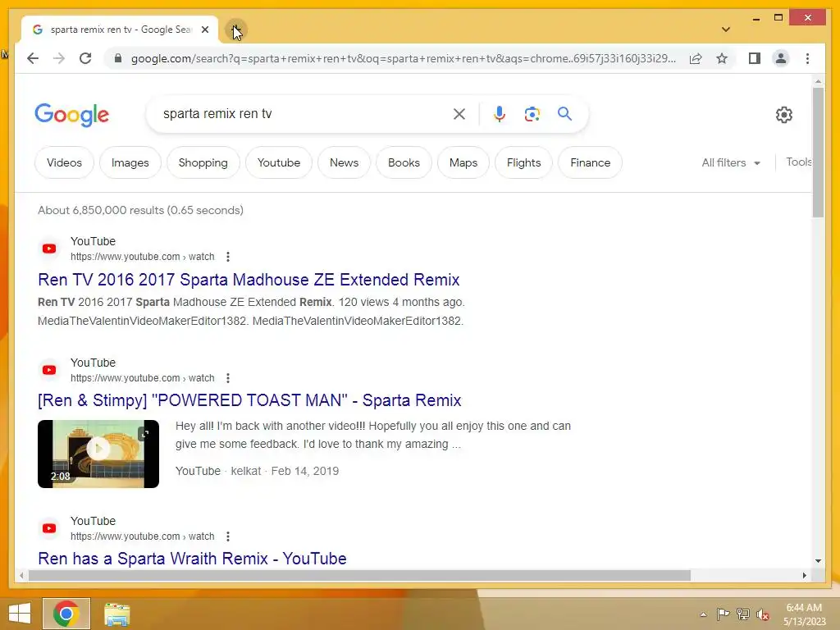Image resolution: width=840 pixels, height=630 pixels.
Task: Go back to the previous page
Action: click(33, 58)
